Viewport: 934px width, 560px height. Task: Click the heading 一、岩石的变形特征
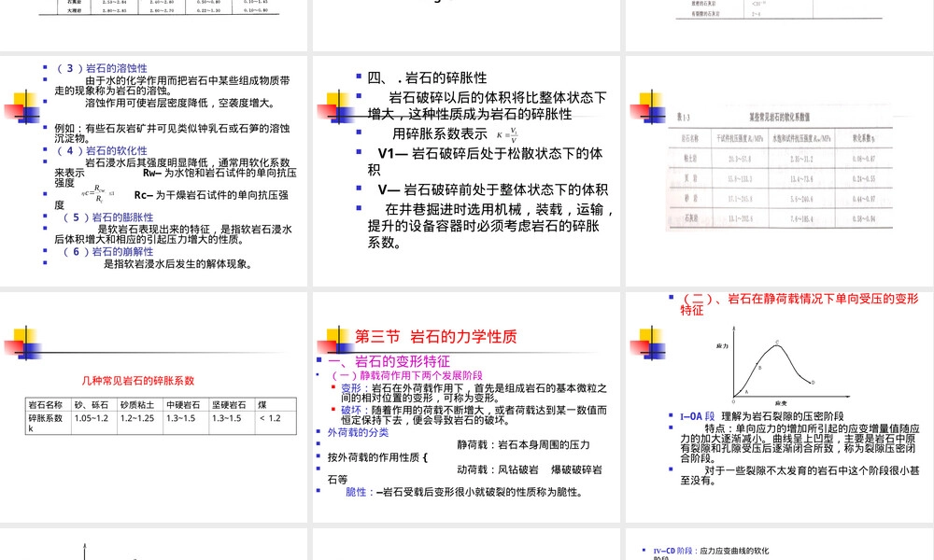tap(389, 361)
